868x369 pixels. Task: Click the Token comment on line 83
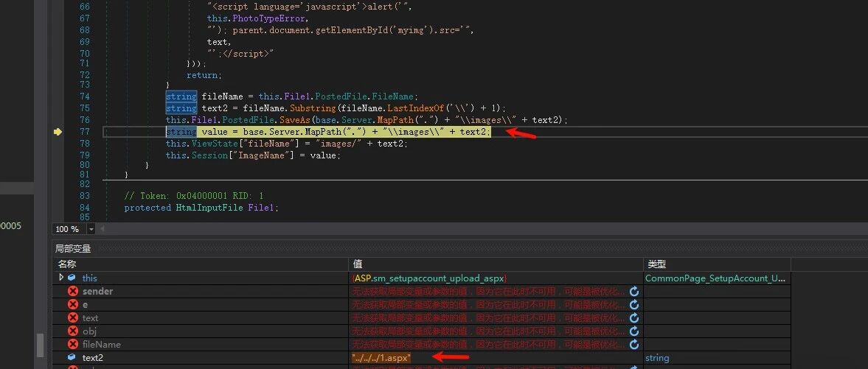click(194, 196)
